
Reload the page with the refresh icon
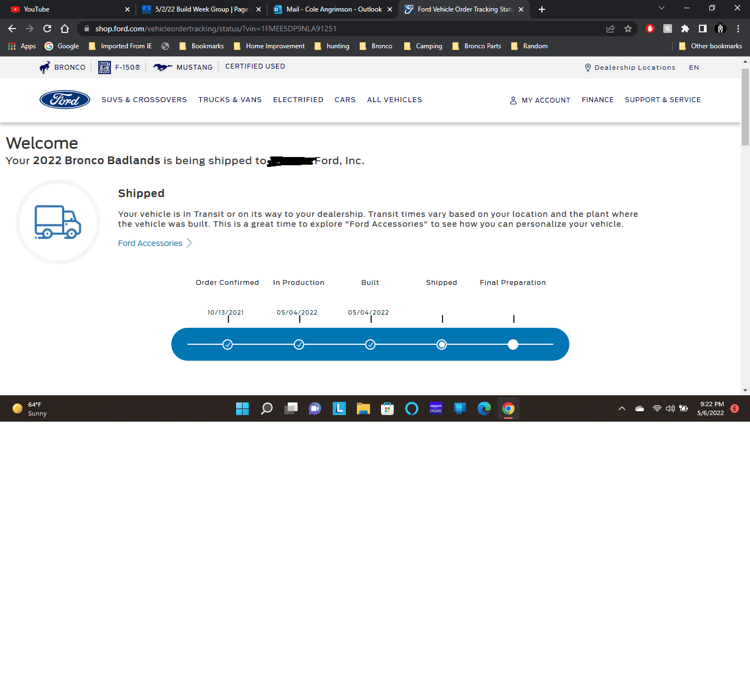point(47,29)
